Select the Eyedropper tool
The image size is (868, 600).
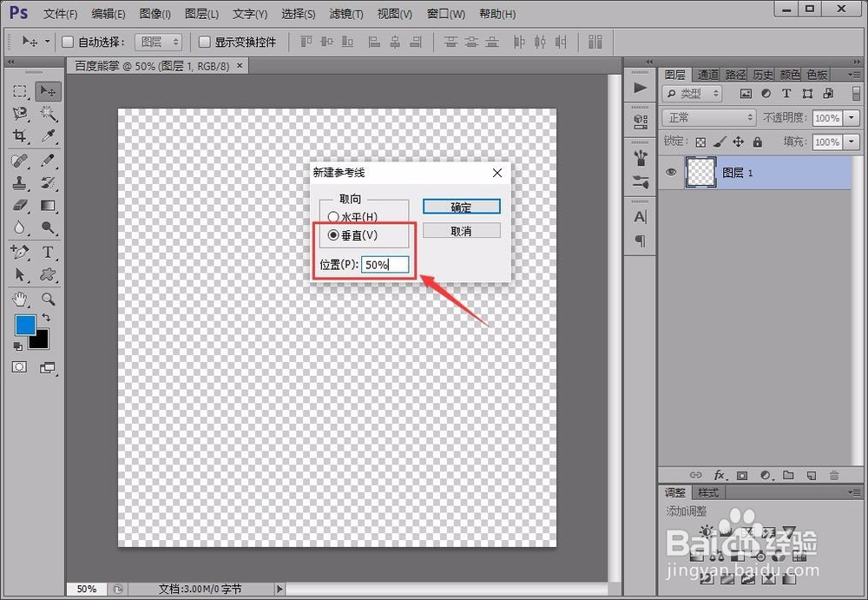click(x=48, y=136)
